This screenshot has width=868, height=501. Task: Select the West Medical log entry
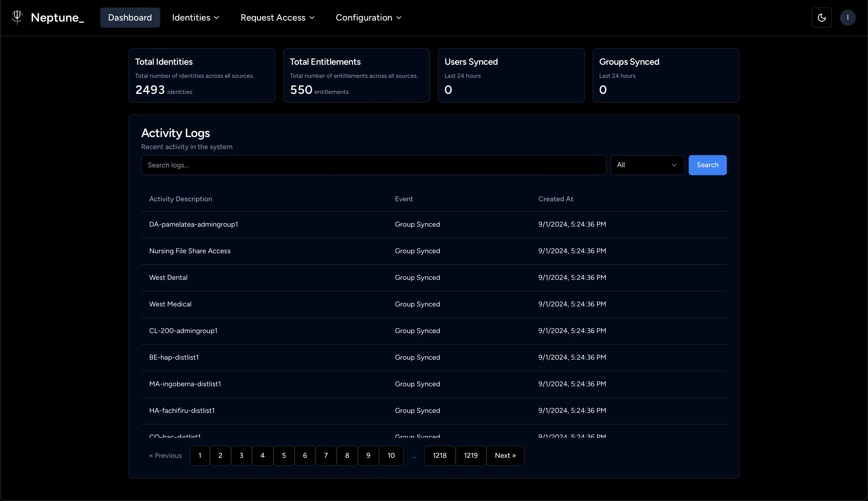pos(434,304)
